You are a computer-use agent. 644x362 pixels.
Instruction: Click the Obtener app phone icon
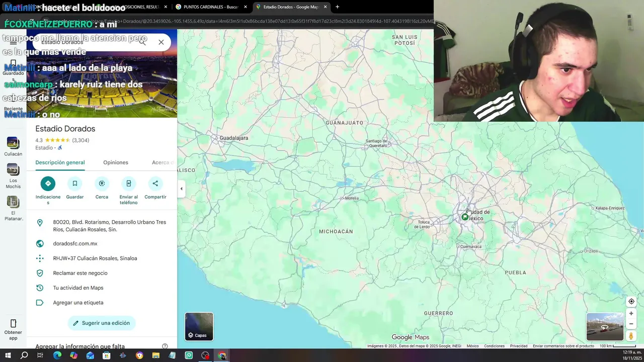click(x=13, y=323)
